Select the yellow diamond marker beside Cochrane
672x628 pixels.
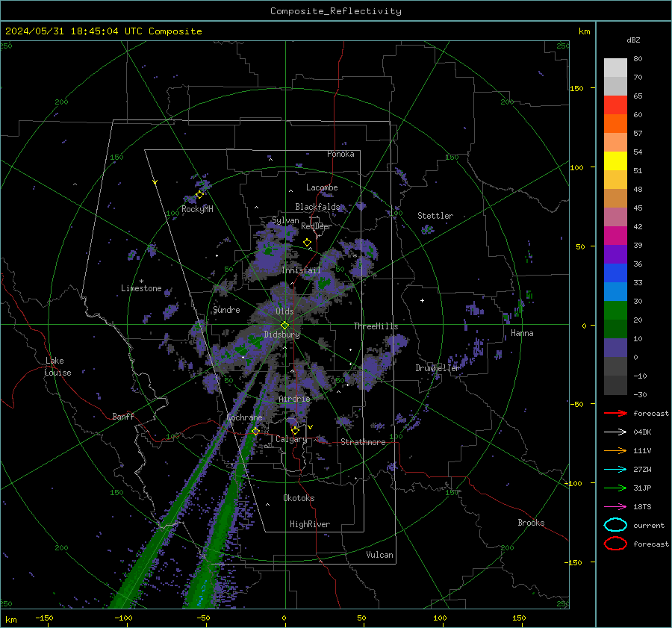(255, 432)
